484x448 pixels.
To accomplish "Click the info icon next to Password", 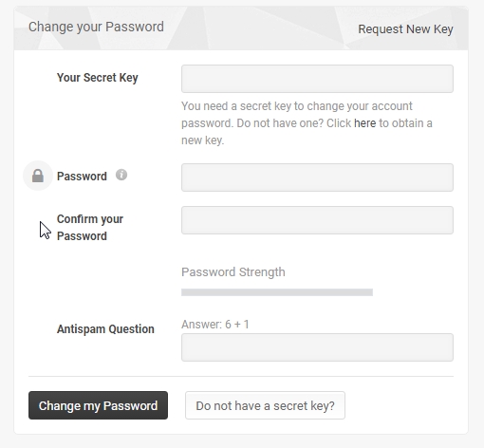I will (121, 175).
